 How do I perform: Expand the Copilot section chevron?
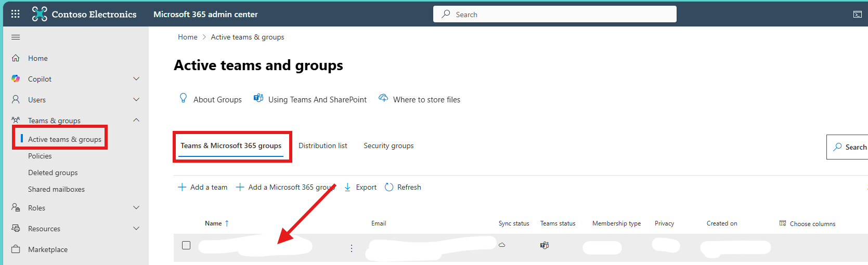(136, 78)
